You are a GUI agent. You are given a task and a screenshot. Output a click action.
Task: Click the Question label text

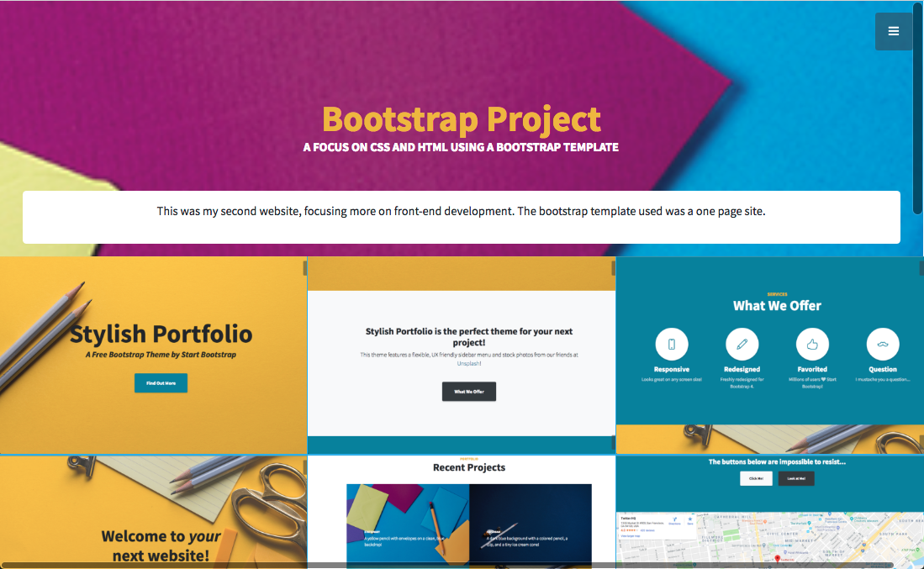click(x=883, y=369)
